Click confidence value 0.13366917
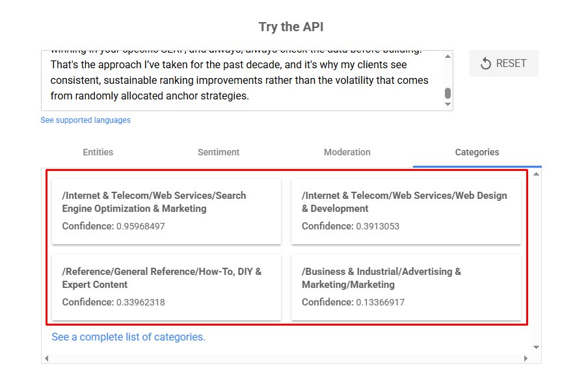This screenshot has width=588, height=375. point(381,302)
